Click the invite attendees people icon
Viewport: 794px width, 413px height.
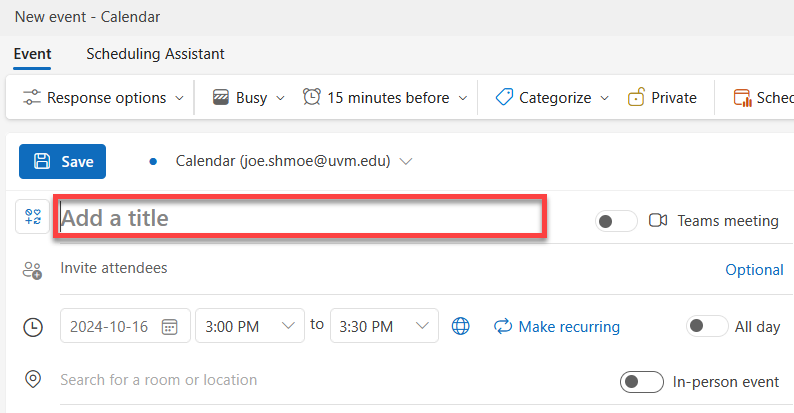click(x=32, y=271)
